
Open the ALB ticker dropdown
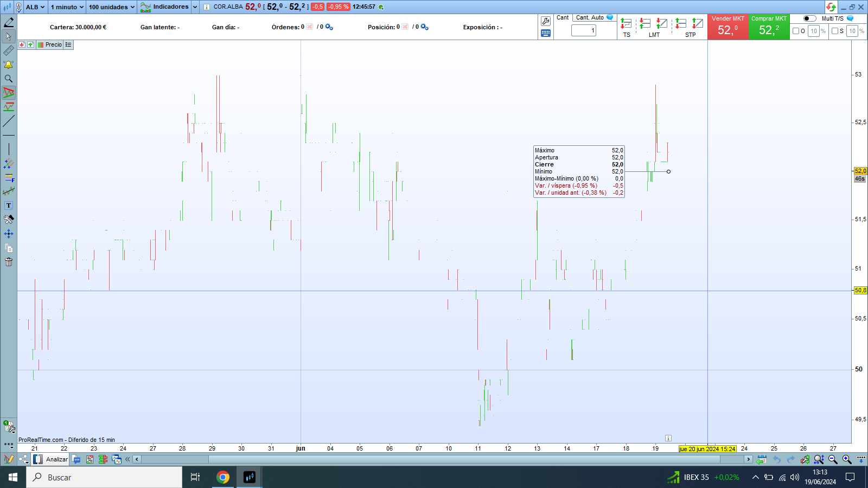[x=35, y=7]
